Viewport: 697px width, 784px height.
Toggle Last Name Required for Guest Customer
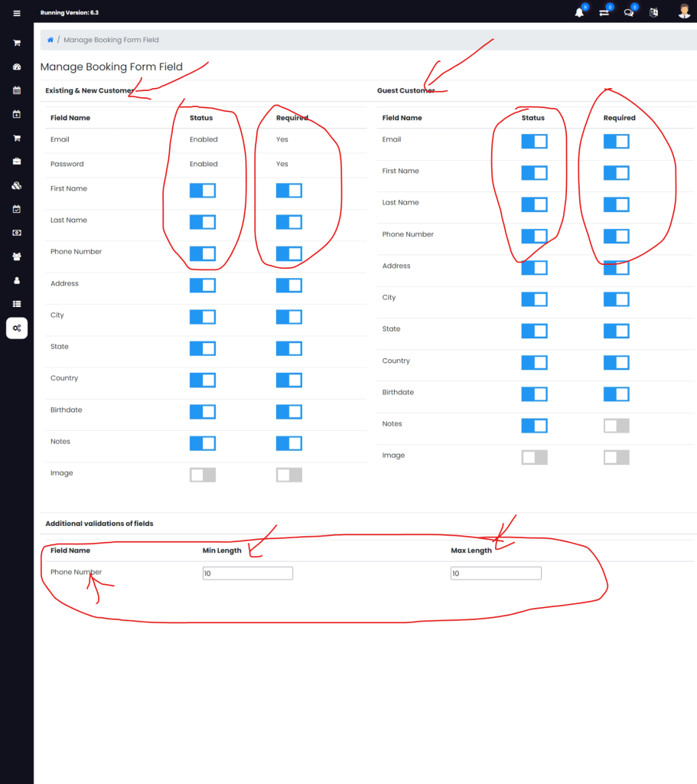point(616,204)
